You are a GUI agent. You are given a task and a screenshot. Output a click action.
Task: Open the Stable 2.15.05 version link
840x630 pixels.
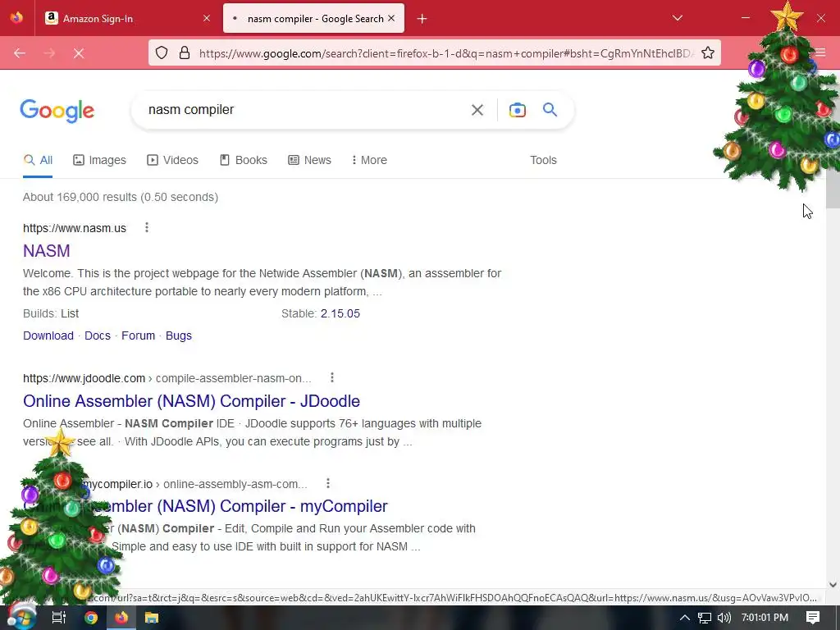pyautogui.click(x=340, y=313)
